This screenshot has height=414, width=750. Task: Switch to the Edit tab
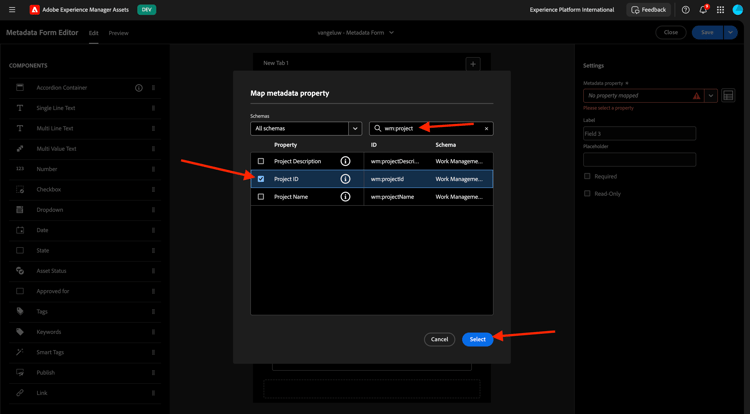pyautogui.click(x=93, y=33)
